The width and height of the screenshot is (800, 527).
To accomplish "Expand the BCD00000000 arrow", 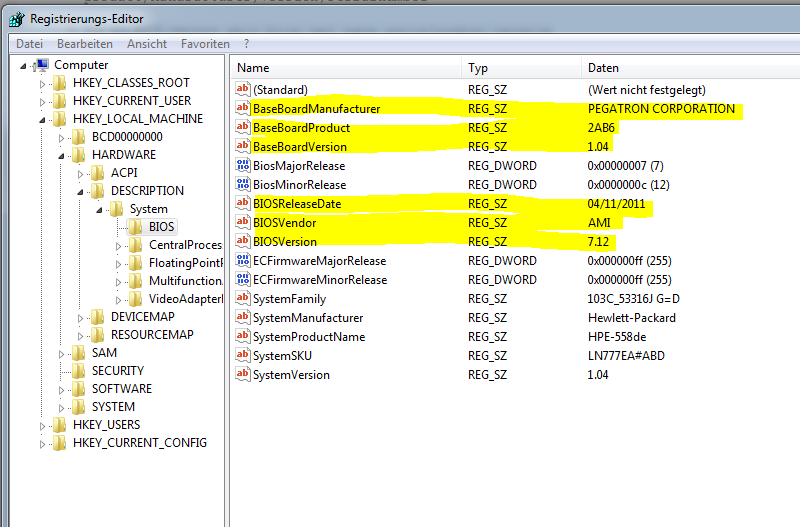I will [x=61, y=138].
